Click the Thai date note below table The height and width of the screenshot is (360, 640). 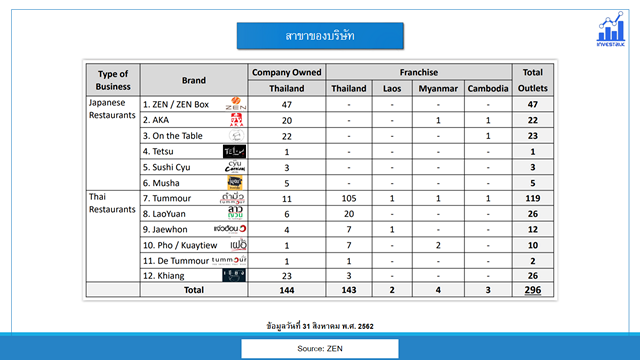320,326
